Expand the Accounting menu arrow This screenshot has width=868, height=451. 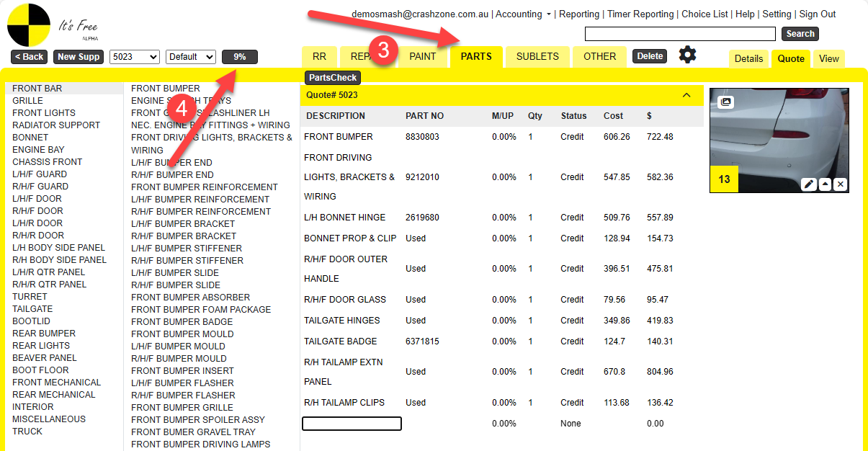[549, 14]
